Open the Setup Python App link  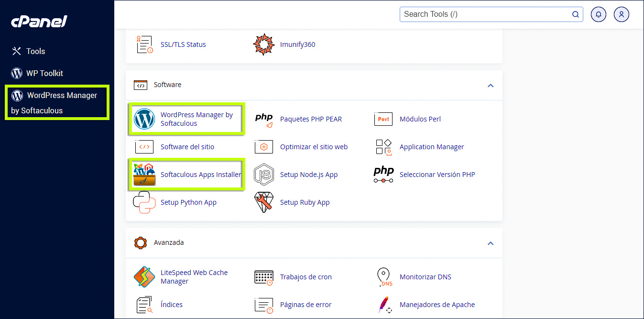pyautogui.click(x=188, y=202)
